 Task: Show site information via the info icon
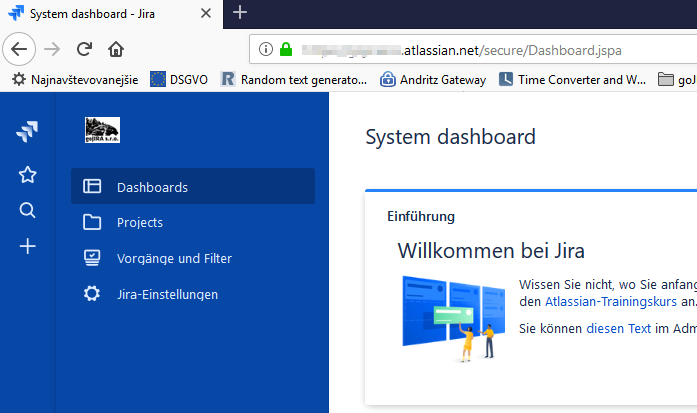click(x=266, y=49)
